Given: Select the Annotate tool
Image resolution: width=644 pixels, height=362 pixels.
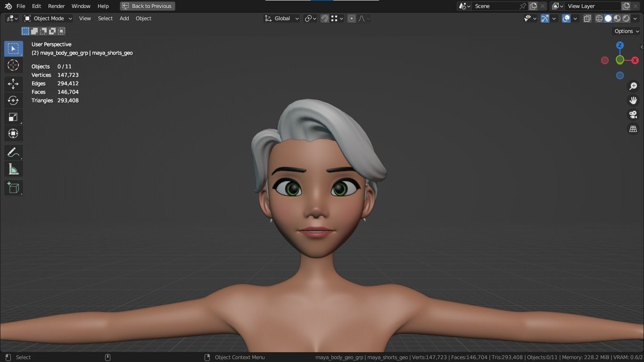Looking at the screenshot, I should pos(13,152).
